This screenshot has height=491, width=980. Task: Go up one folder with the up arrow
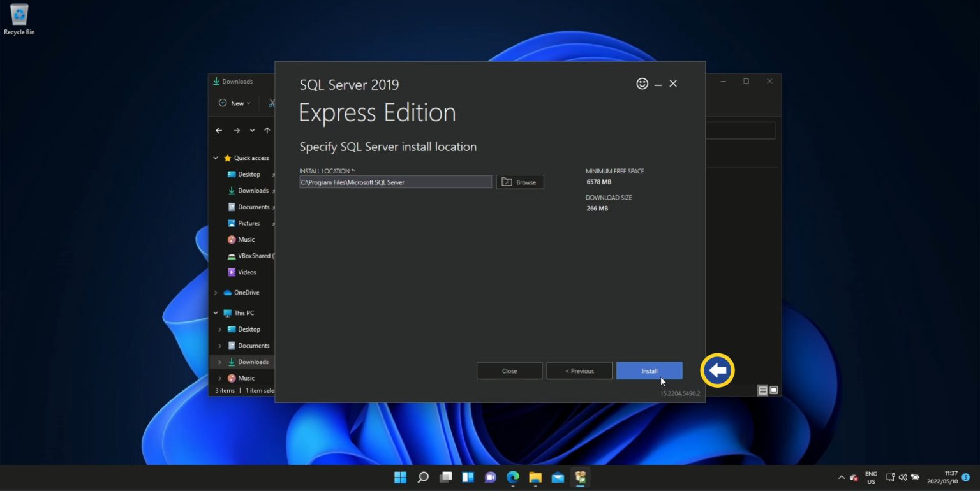pyautogui.click(x=267, y=130)
